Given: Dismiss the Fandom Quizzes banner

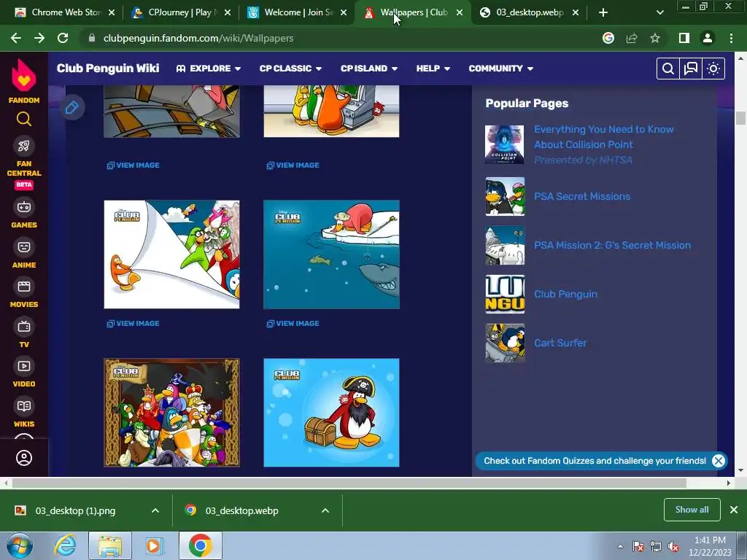Looking at the screenshot, I should click(719, 461).
